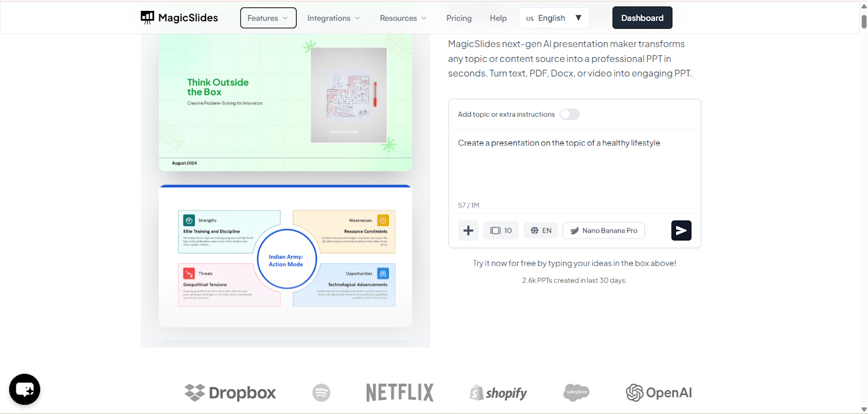Click the Spotify logo
Viewport: 868px width, 414px height.
(x=321, y=392)
